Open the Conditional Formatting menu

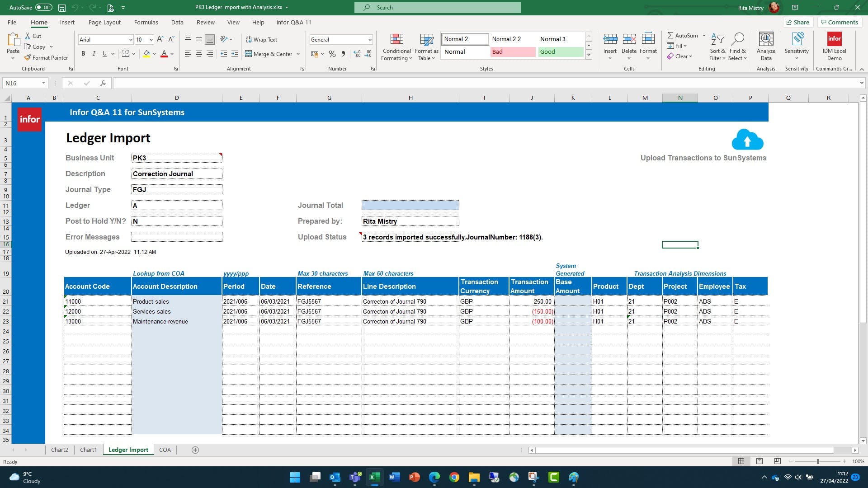(396, 47)
